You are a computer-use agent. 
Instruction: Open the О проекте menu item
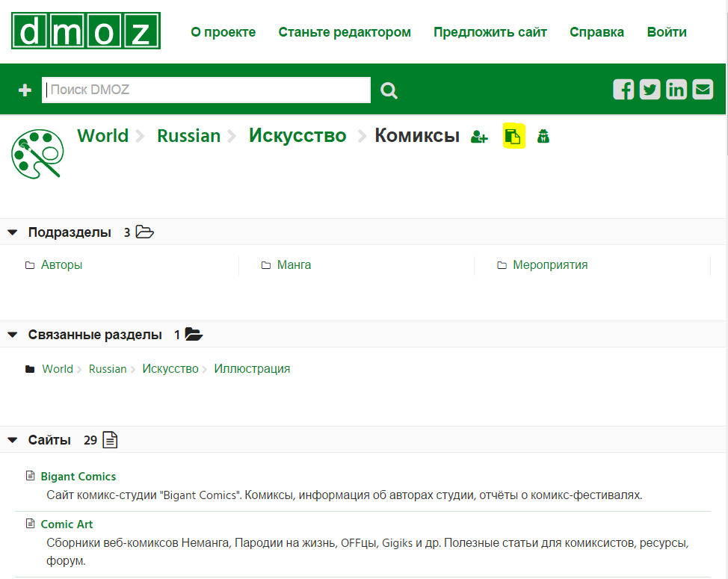[223, 32]
